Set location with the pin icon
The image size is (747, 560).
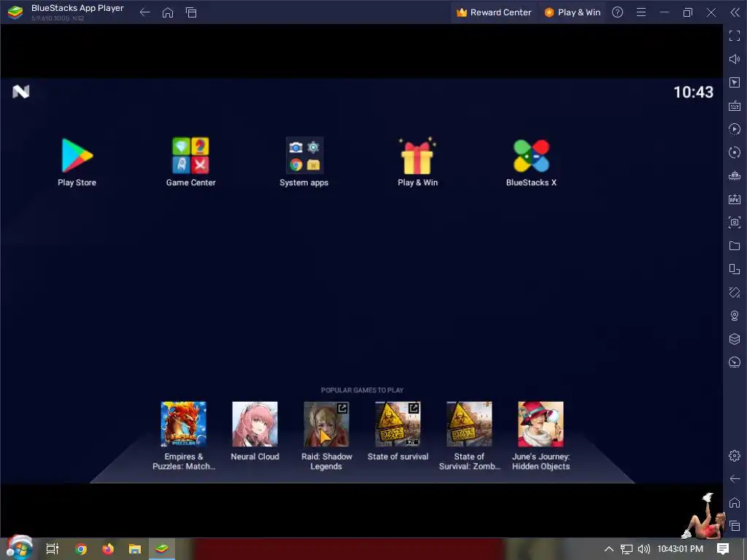tap(735, 316)
